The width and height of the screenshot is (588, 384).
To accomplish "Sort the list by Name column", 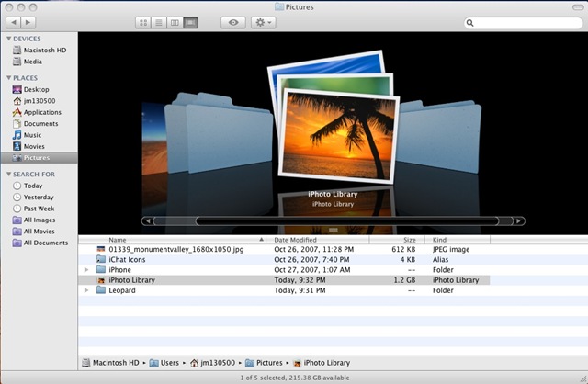I will pos(172,240).
